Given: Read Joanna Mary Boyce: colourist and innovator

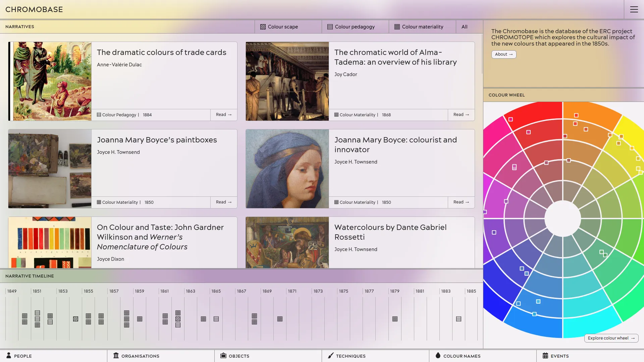Looking at the screenshot, I should point(461,202).
